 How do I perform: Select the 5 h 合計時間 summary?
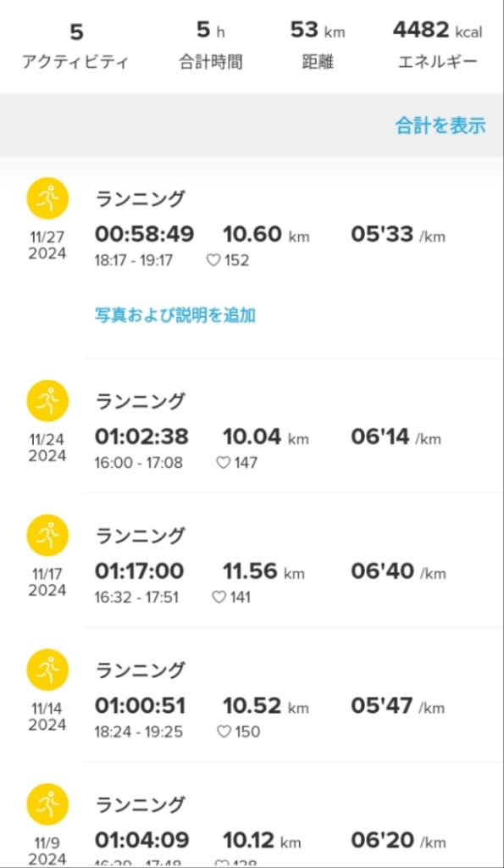[211, 46]
